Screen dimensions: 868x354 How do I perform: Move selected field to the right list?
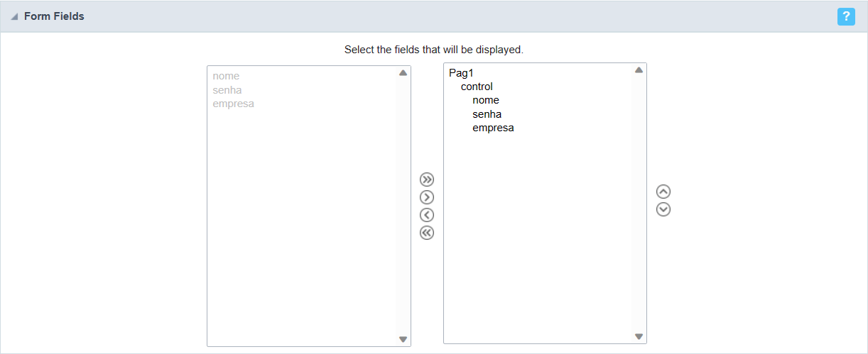tap(427, 197)
